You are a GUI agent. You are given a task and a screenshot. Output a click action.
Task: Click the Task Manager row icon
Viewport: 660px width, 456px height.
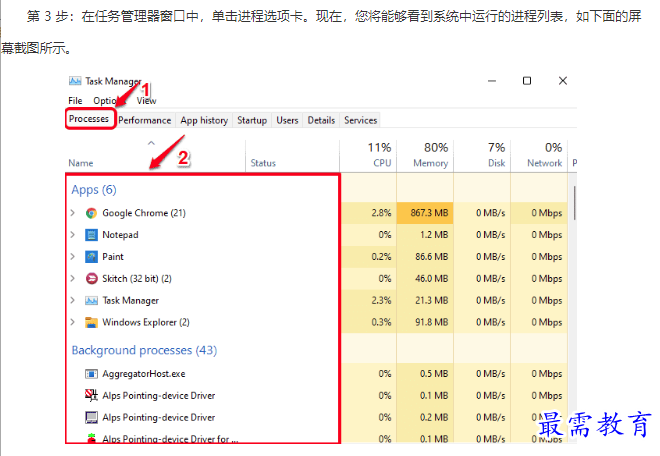[x=91, y=301]
